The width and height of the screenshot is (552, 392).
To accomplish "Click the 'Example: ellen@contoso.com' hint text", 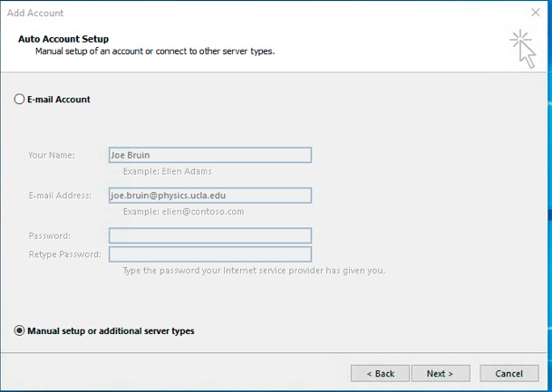I will (183, 212).
